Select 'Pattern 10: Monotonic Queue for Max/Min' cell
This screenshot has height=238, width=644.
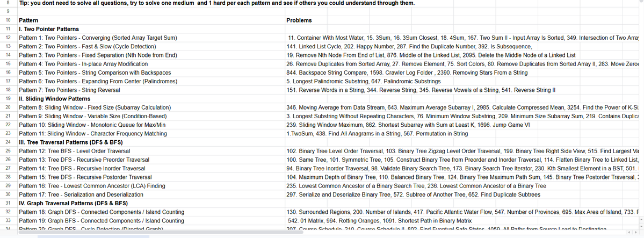pos(151,125)
